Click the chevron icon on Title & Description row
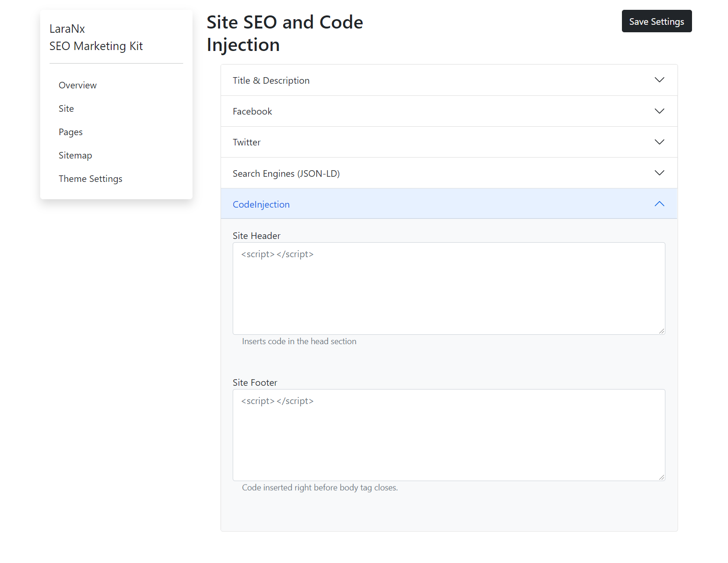 [x=659, y=80]
